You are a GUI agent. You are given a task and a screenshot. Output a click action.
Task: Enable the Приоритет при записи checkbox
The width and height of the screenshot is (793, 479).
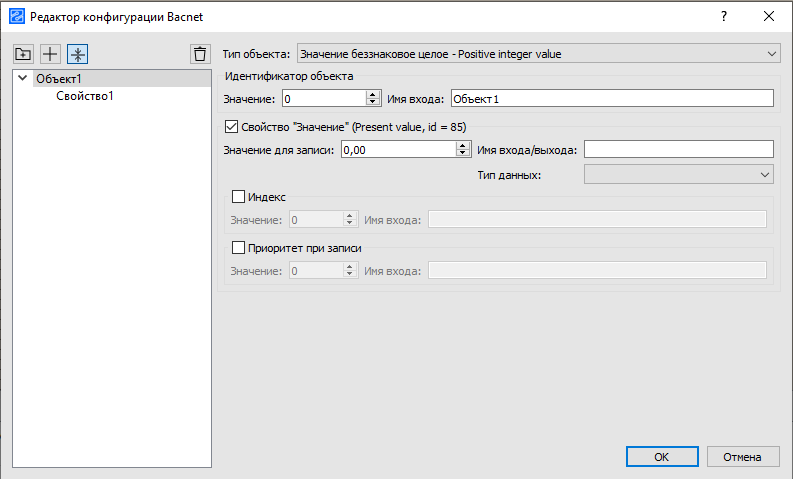238,247
